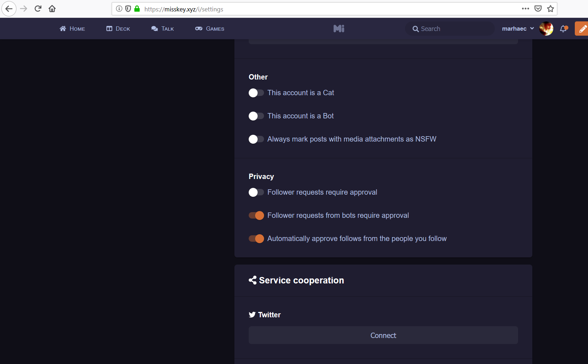
Task: Click the tracking protection shield icon
Action: pos(128,9)
